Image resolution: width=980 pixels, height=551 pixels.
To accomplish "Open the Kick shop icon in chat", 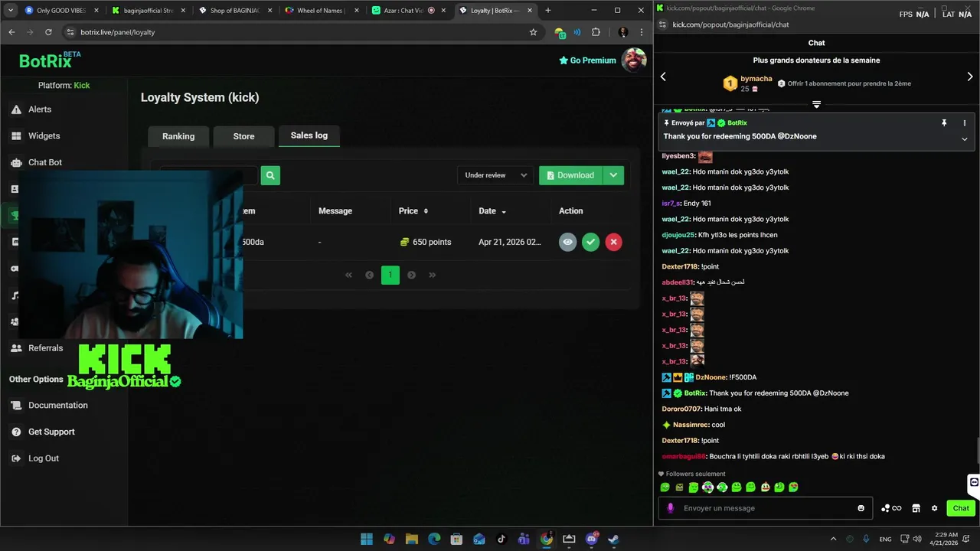I will coord(916,508).
